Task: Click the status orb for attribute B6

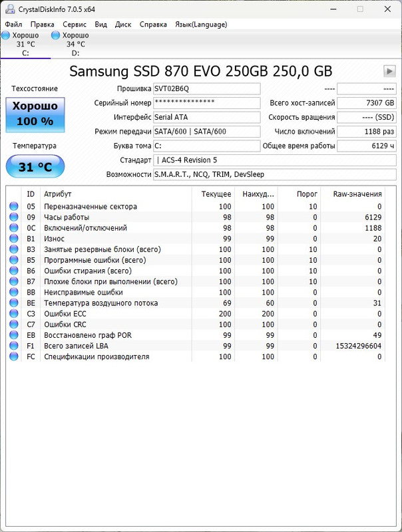Action: (x=13, y=271)
